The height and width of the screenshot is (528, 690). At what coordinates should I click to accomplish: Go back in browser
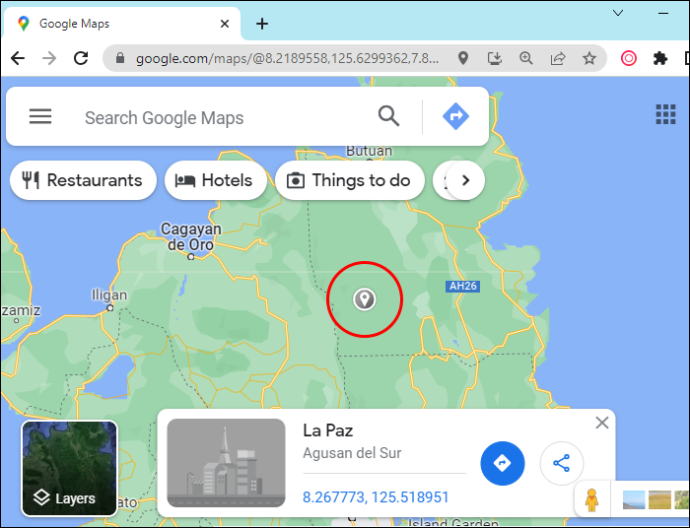(18, 58)
